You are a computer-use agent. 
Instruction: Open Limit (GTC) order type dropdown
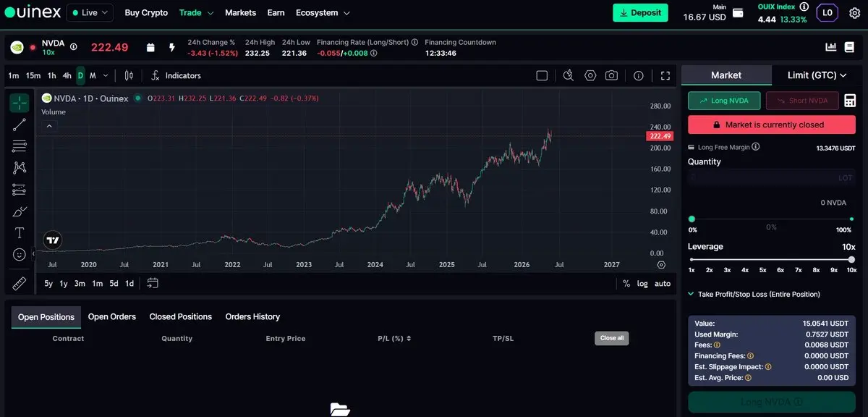(817, 75)
